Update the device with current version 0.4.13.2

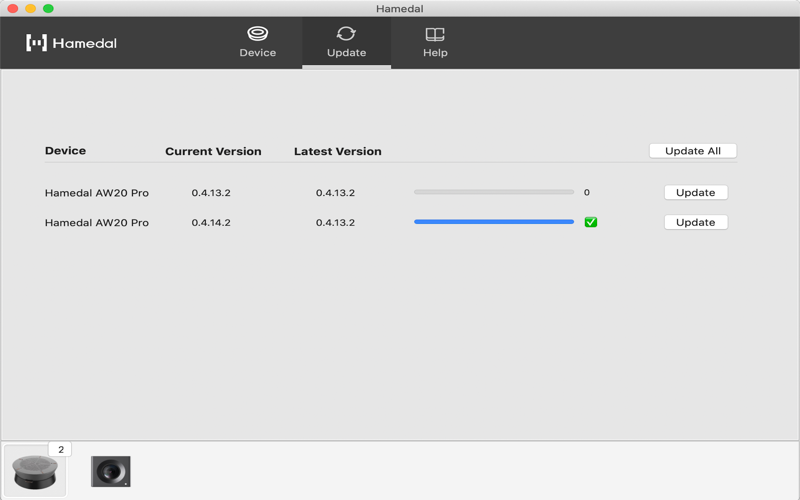click(x=696, y=192)
